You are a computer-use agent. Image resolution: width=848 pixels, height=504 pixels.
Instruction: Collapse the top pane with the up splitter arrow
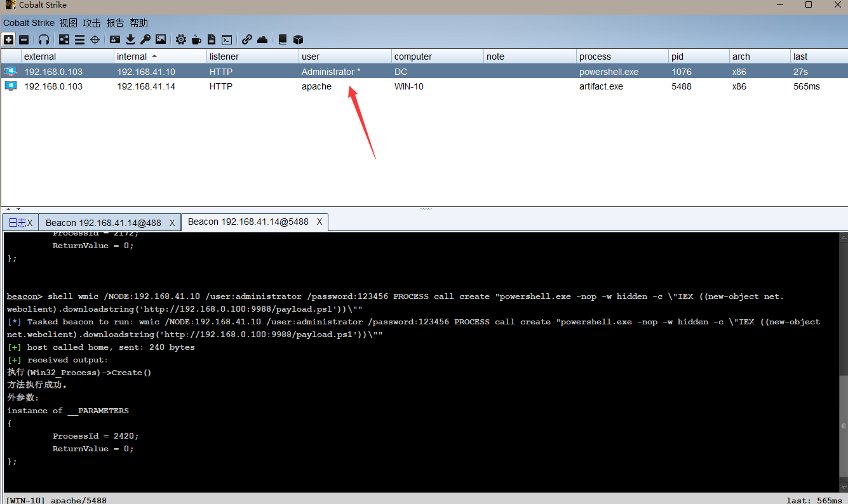tap(8, 209)
